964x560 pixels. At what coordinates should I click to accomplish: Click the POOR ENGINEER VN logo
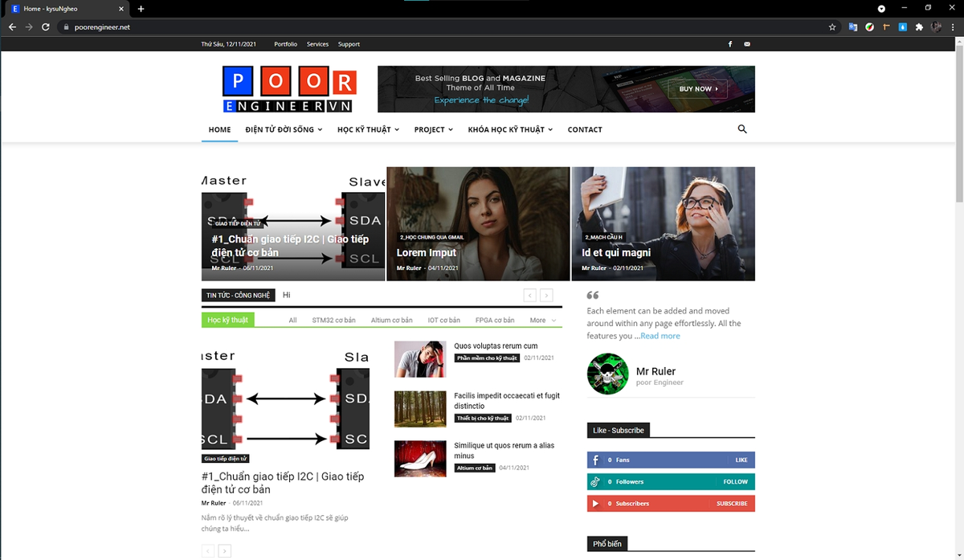click(x=289, y=89)
